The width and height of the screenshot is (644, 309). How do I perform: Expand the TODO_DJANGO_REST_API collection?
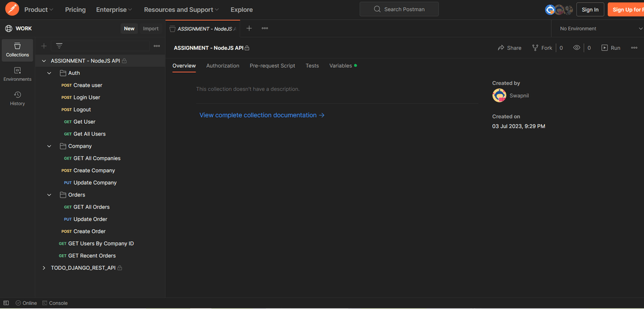44,267
